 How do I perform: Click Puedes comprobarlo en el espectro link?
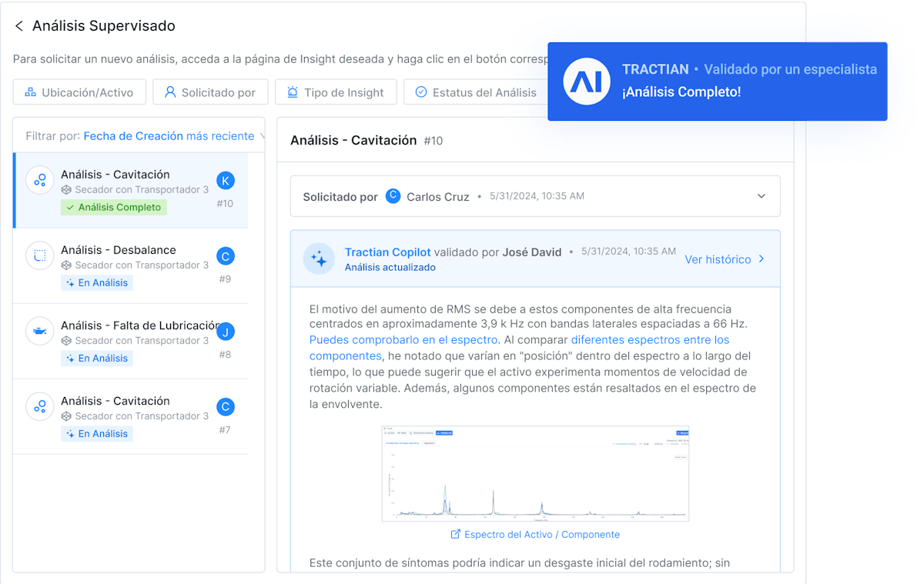point(403,339)
